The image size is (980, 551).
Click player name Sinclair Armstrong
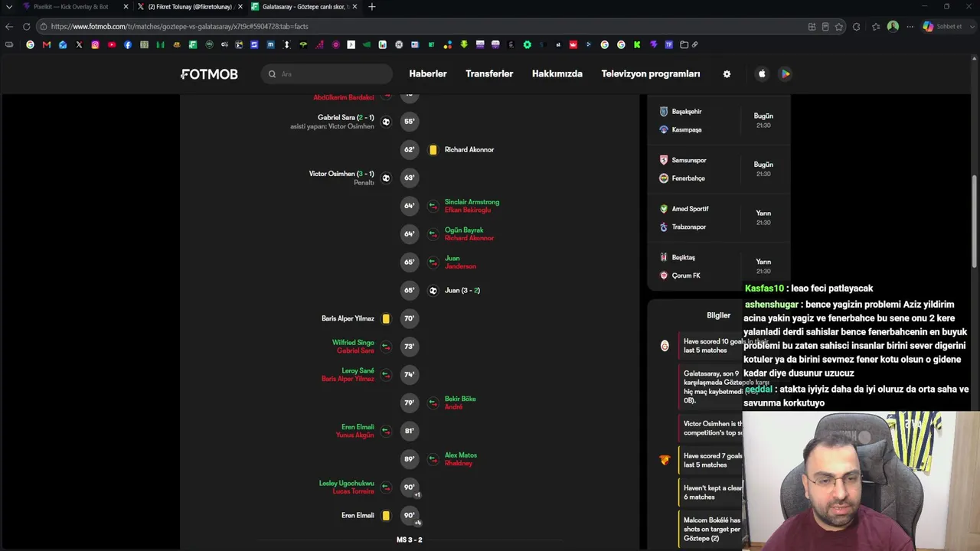point(472,202)
